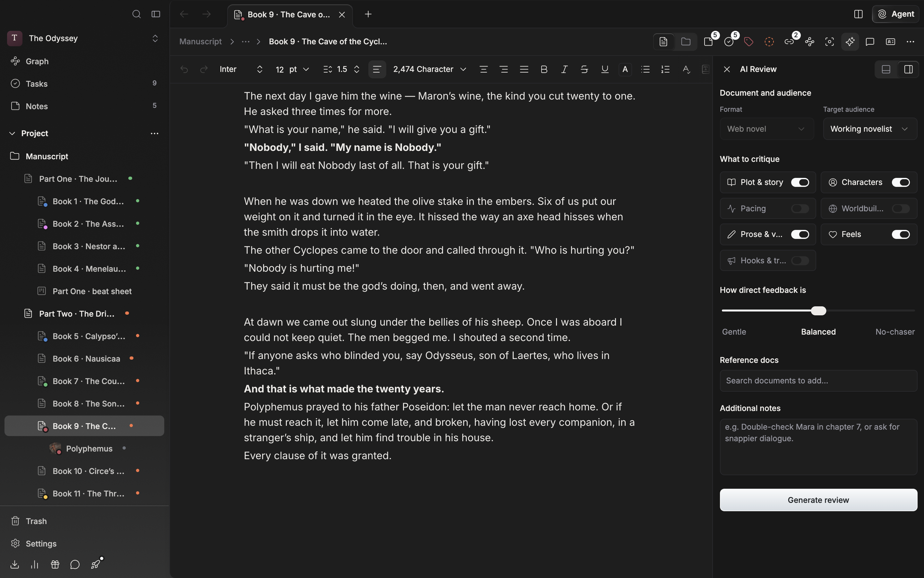The height and width of the screenshot is (578, 924).
Task: Click Manuscript in the breadcrumb
Action: pos(201,42)
